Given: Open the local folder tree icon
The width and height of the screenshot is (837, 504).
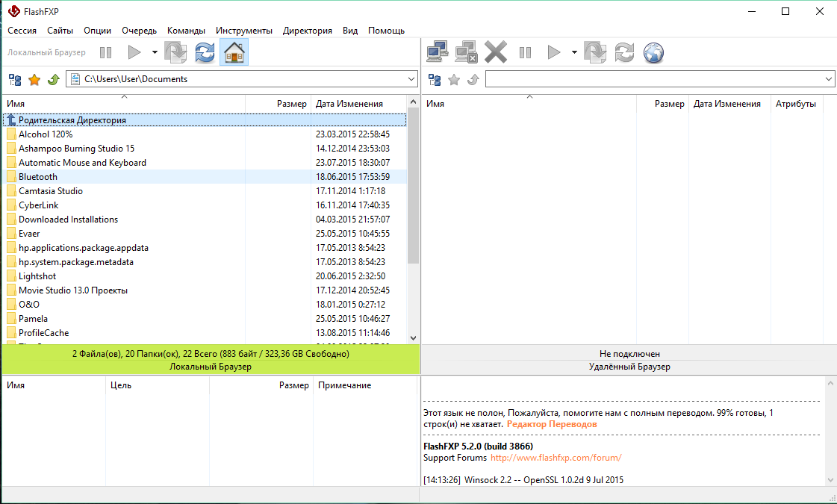Looking at the screenshot, I should coord(16,80).
